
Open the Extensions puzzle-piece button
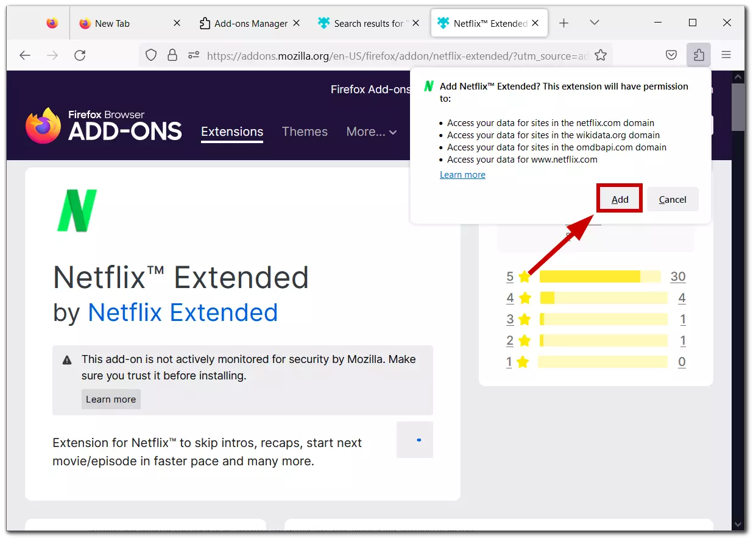tap(699, 55)
